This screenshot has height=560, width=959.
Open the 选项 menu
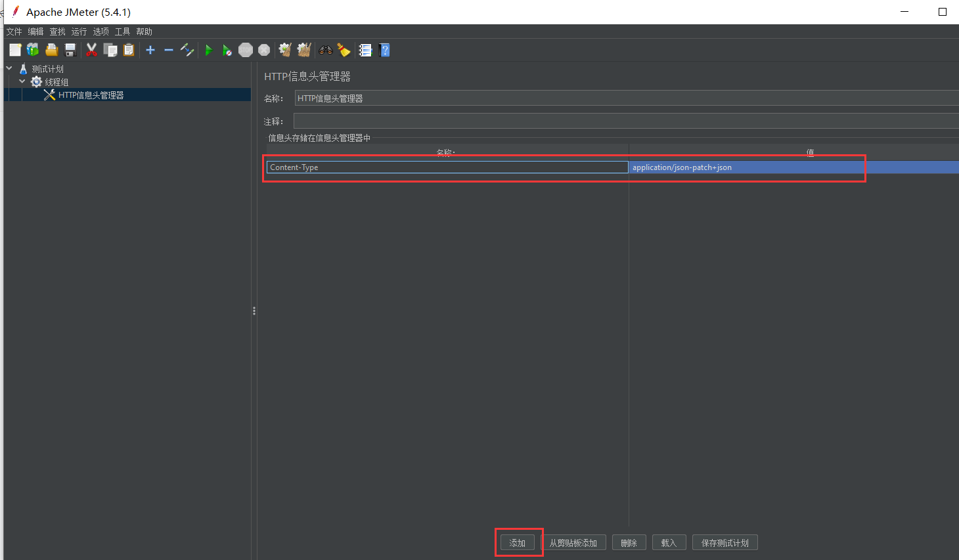point(100,32)
